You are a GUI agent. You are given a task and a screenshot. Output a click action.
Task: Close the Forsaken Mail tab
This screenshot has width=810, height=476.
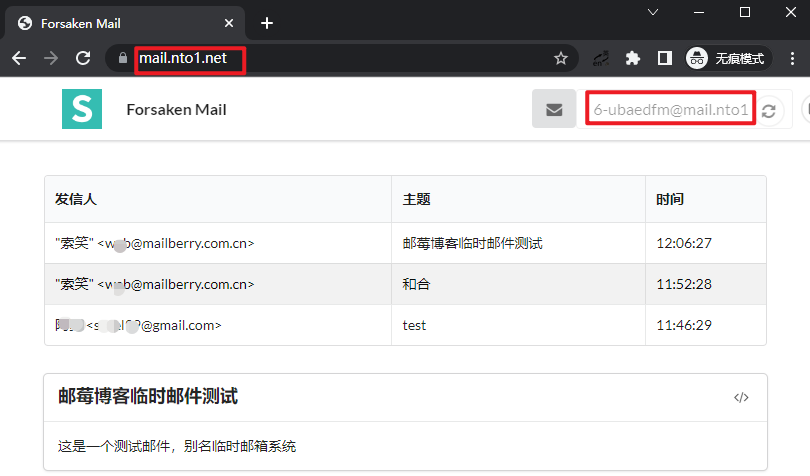coord(229,23)
